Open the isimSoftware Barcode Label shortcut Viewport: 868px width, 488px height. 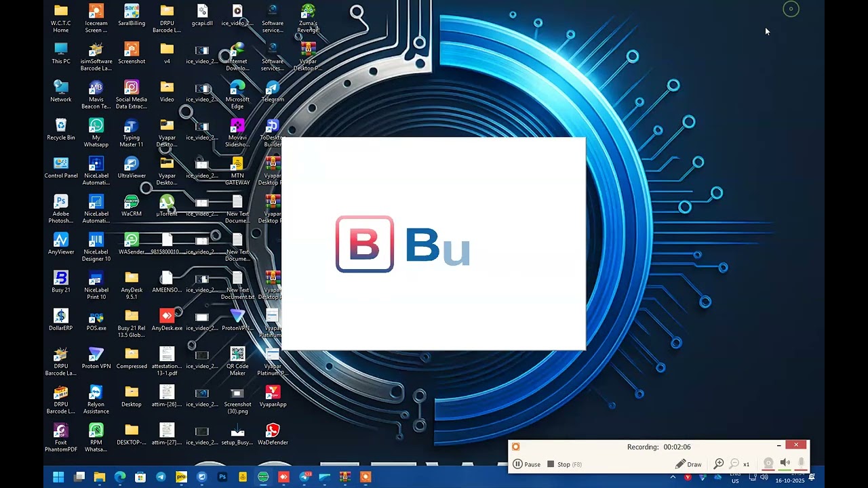coord(96,57)
